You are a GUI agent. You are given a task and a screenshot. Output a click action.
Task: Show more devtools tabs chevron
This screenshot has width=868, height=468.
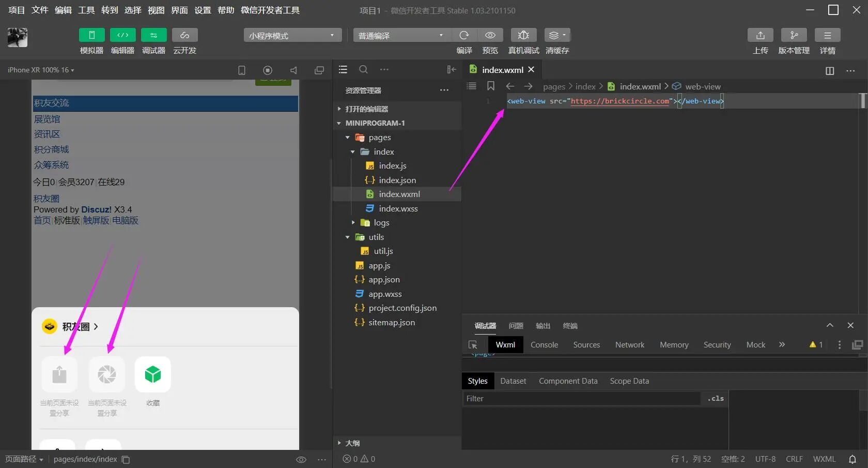pos(782,344)
